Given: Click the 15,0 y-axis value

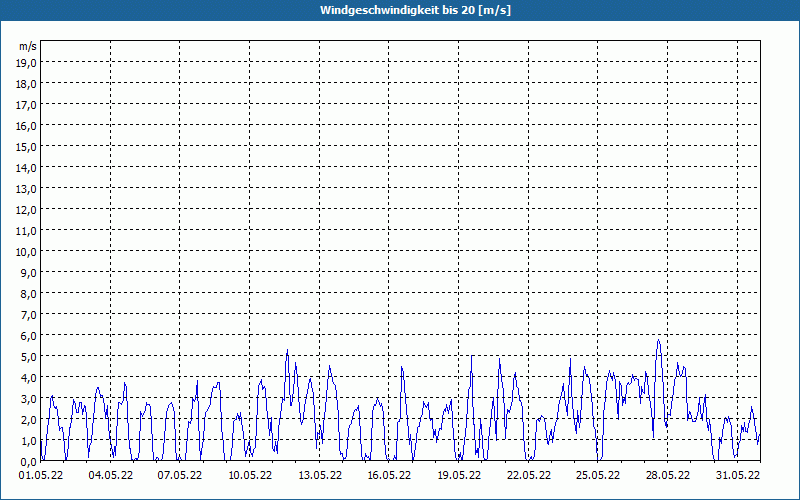Looking at the screenshot, I should (x=28, y=147).
